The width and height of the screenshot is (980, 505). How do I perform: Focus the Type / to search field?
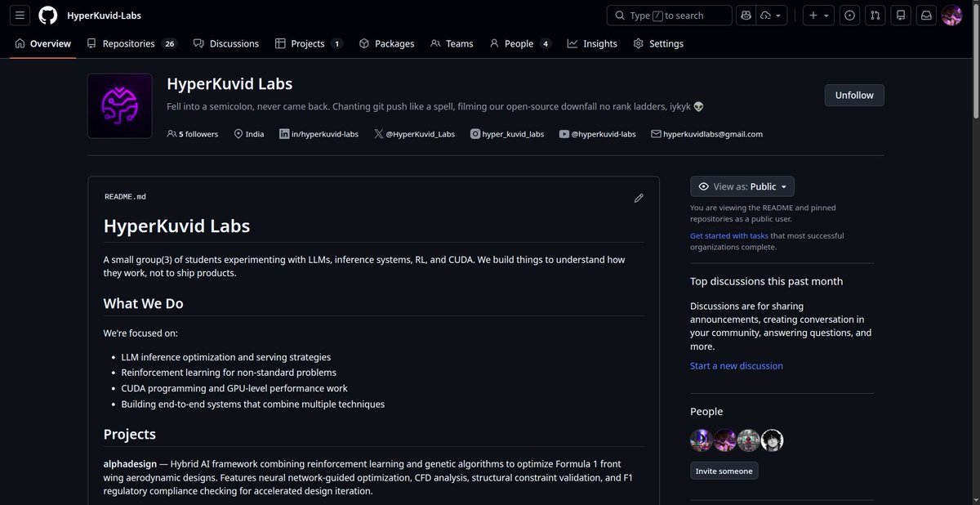[x=670, y=16]
